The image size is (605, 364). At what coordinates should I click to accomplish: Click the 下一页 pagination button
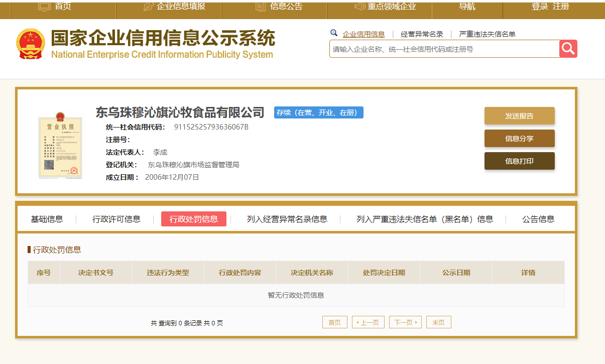coord(405,322)
